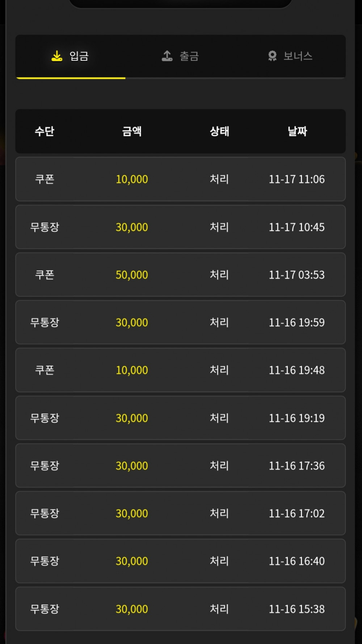The height and width of the screenshot is (644, 362).
Task: Click the withdrawal upload icon
Action: click(x=167, y=56)
